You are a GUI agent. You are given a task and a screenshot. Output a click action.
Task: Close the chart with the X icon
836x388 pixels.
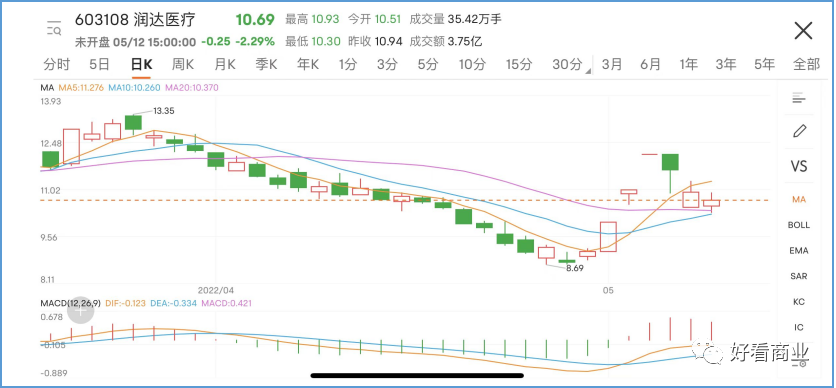click(x=803, y=31)
